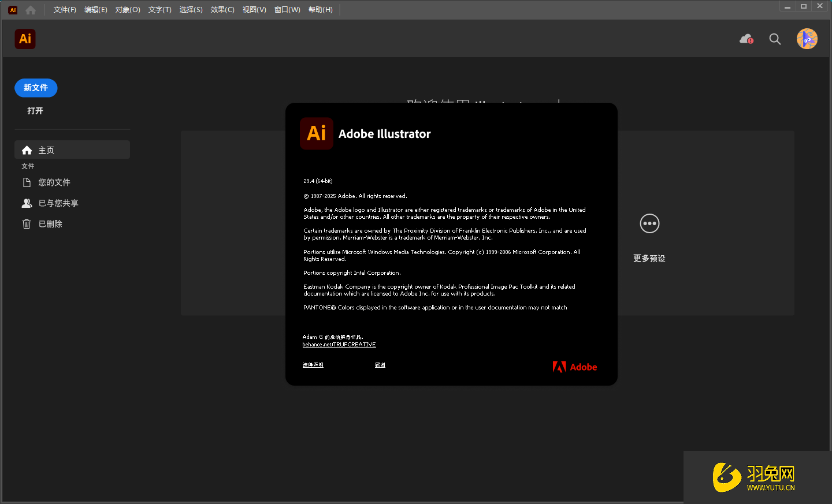Open the search magnifier icon
Screen dimensions: 832x504
pos(775,39)
